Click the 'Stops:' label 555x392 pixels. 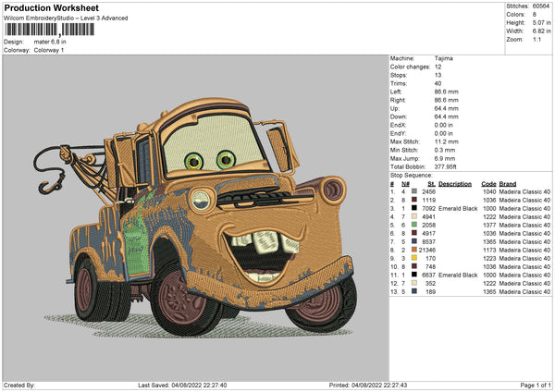[x=399, y=75]
